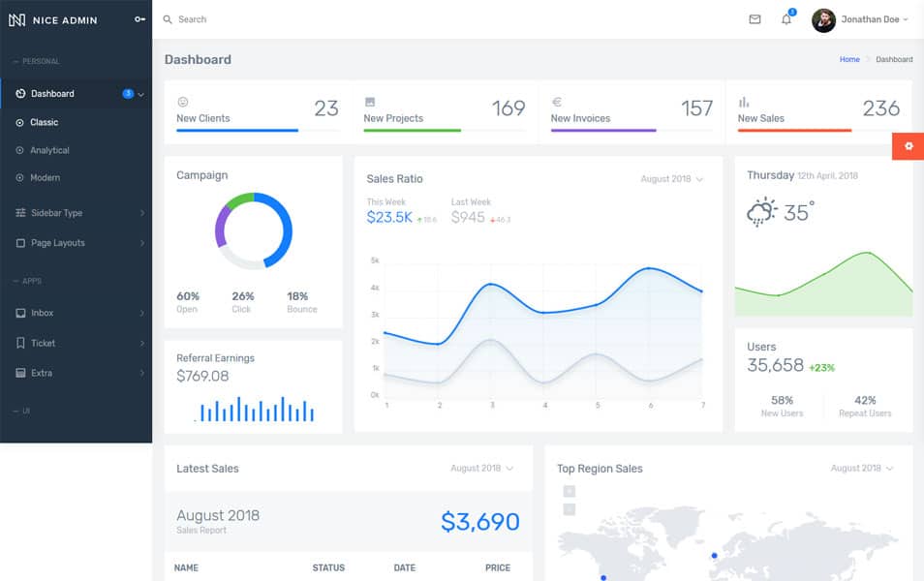Open the messages envelope icon
This screenshot has width=924, height=581.
[x=754, y=18]
